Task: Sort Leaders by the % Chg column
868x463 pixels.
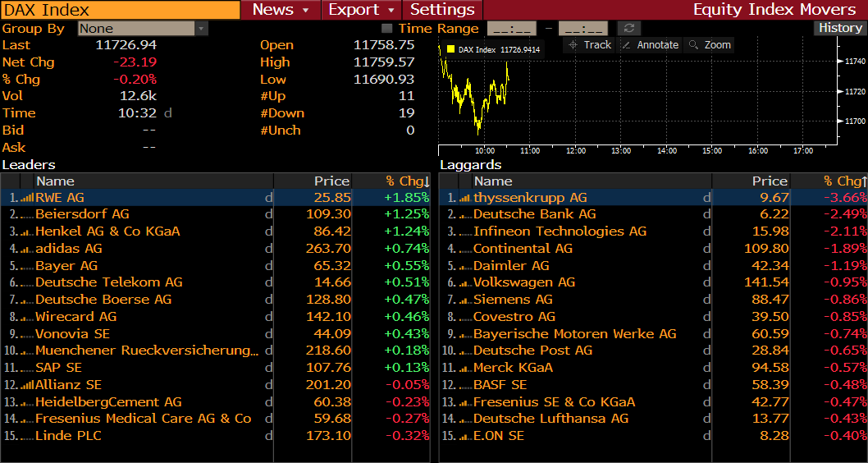Action: pyautogui.click(x=391, y=181)
